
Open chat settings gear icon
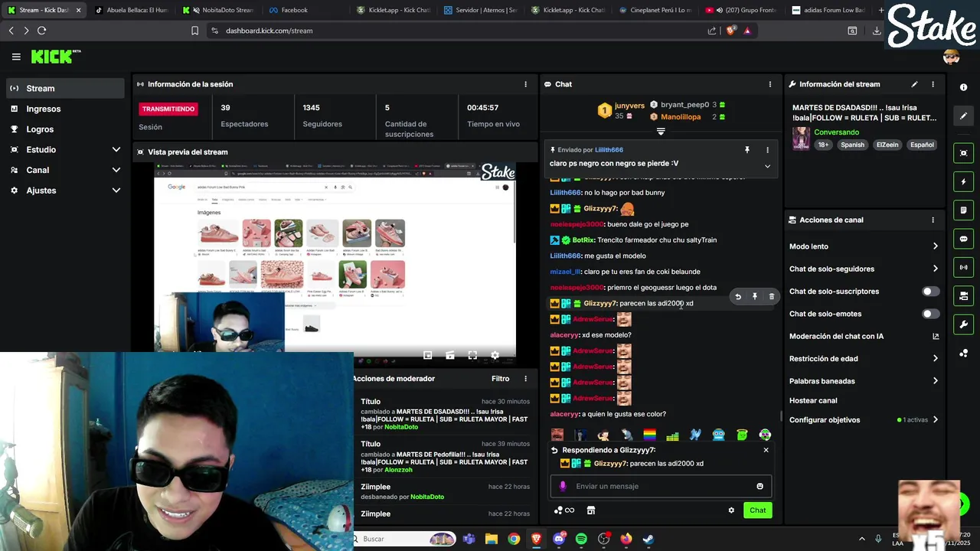(731, 510)
